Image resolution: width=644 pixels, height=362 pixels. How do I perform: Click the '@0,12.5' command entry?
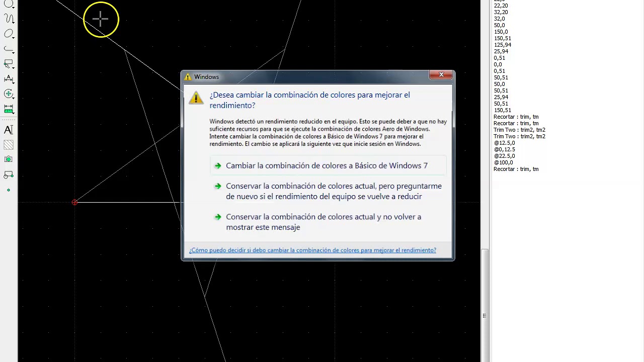click(x=504, y=149)
